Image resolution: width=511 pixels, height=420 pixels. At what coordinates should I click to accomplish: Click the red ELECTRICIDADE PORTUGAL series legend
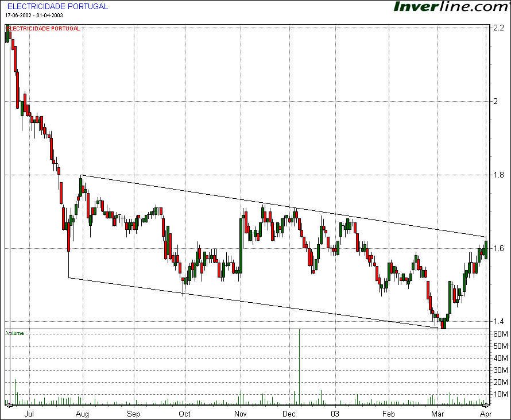click(43, 29)
